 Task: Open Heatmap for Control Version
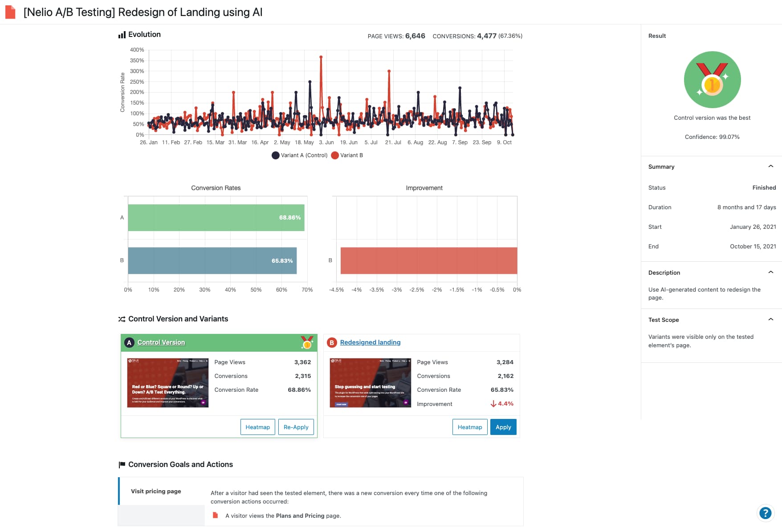click(x=257, y=427)
